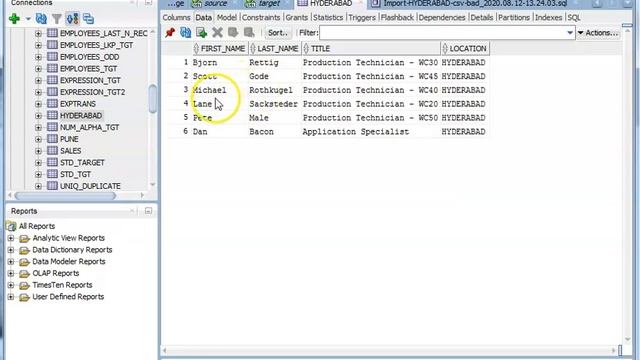Expand the Data Dictionary Reports folder
Screen dimensions: 640x360
(x=11, y=250)
